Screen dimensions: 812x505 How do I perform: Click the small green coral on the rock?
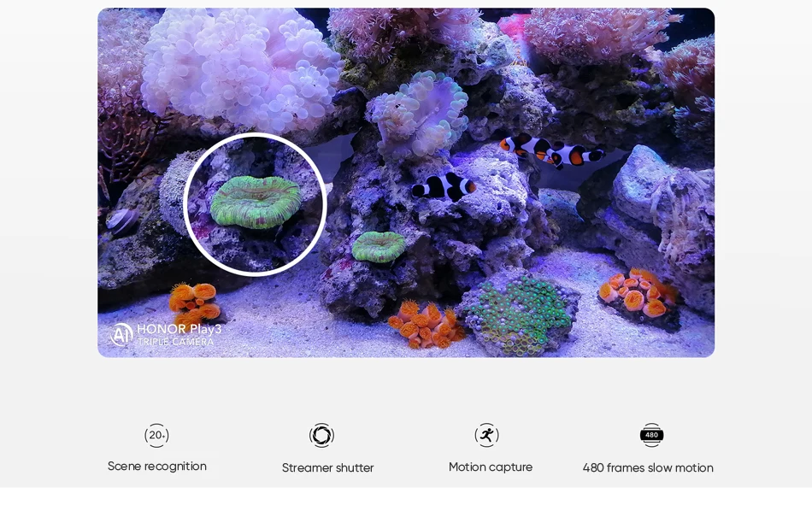(x=379, y=246)
